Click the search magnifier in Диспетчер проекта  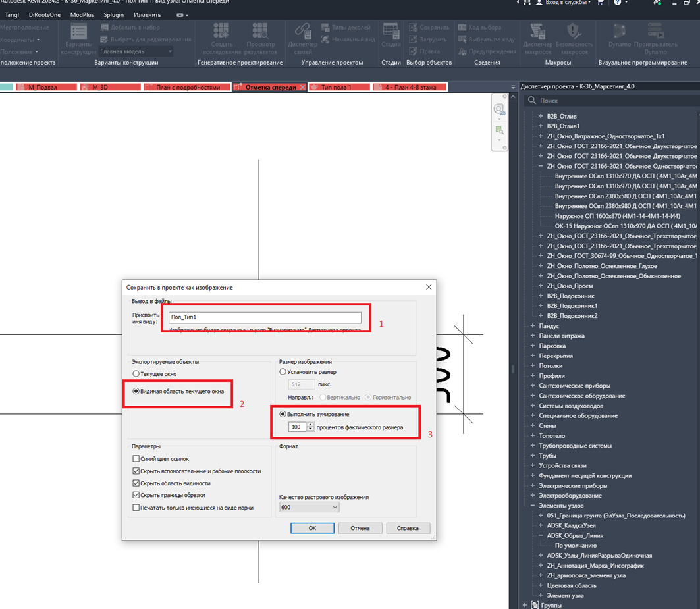531,101
